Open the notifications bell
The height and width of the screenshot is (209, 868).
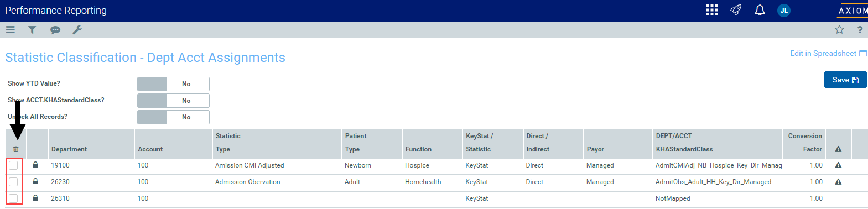click(760, 10)
